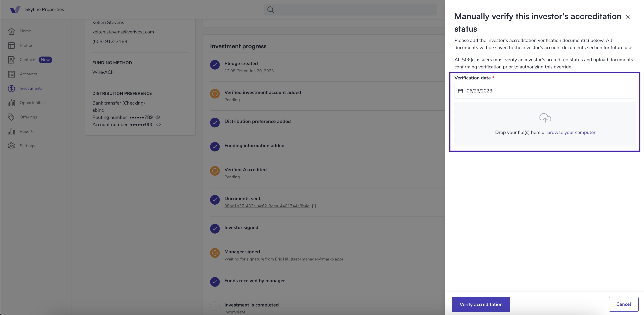Navigate to Opportunities page
644x315 pixels.
point(33,103)
